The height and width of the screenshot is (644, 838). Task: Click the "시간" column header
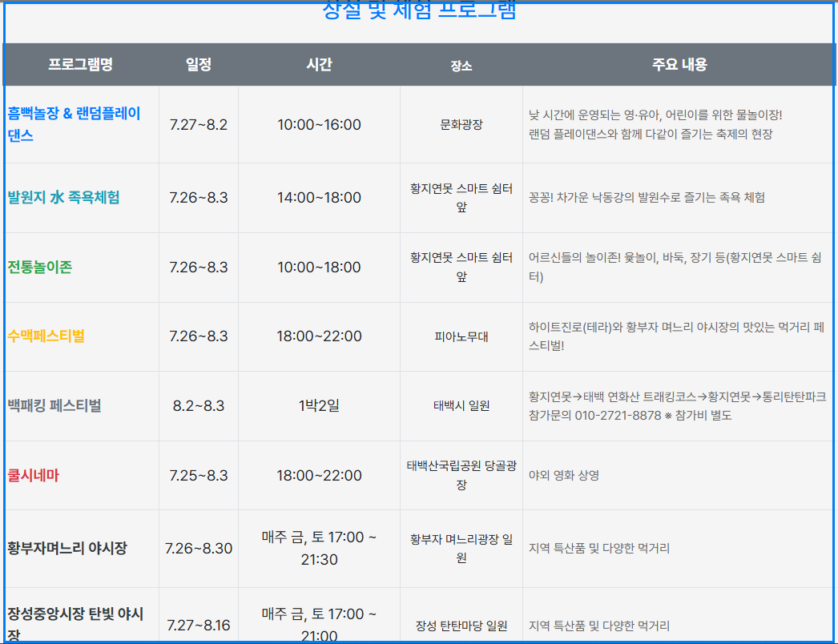pyautogui.click(x=320, y=64)
